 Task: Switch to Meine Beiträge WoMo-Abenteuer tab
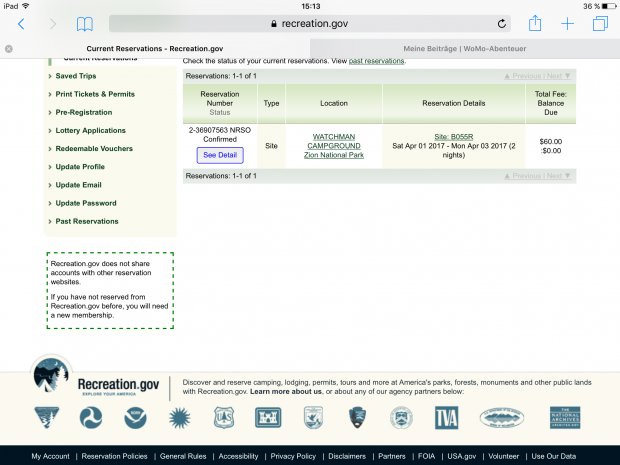465,49
